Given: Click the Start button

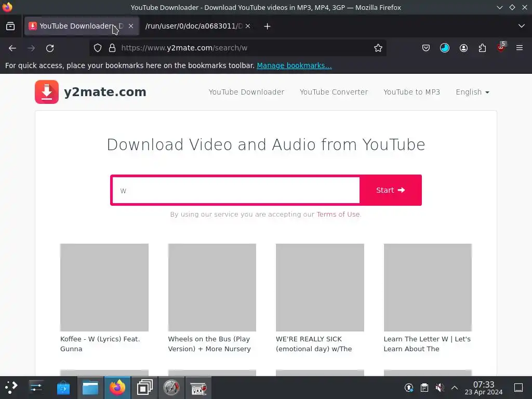Looking at the screenshot, I should tap(391, 190).
